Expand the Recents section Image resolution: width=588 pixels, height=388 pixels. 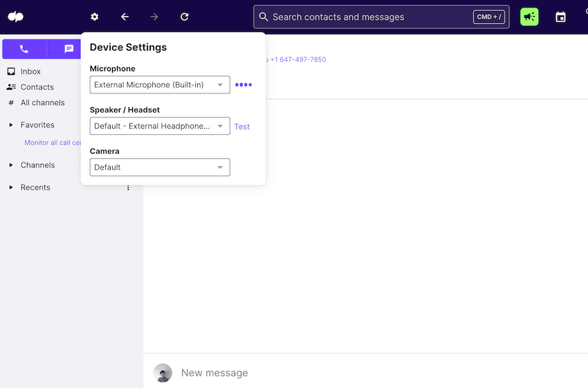coord(11,187)
